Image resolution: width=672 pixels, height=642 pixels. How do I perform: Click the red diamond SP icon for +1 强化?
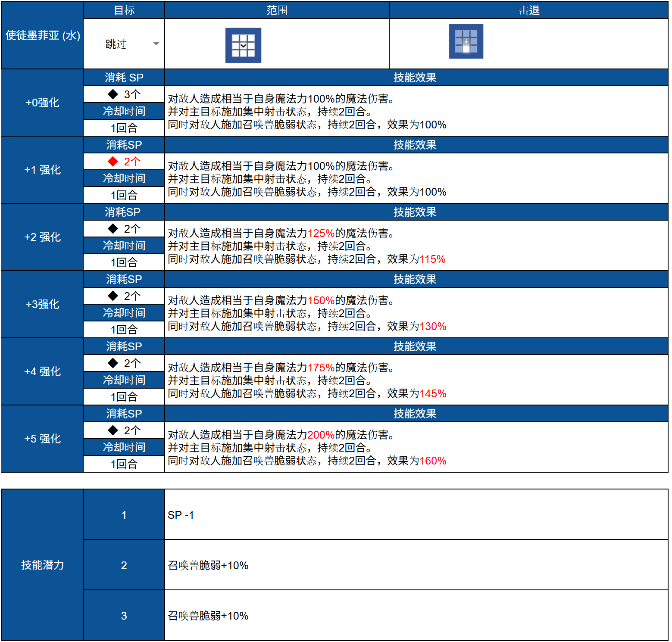tap(113, 162)
